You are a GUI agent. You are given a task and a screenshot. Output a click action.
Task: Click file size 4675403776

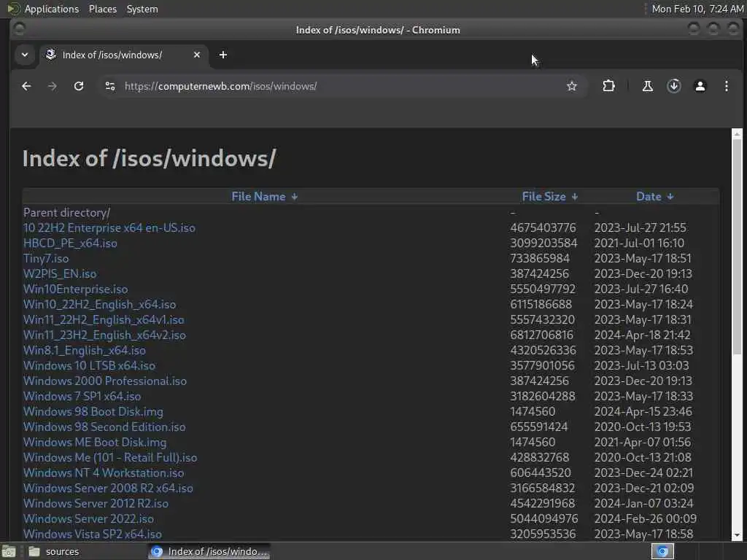tap(543, 227)
